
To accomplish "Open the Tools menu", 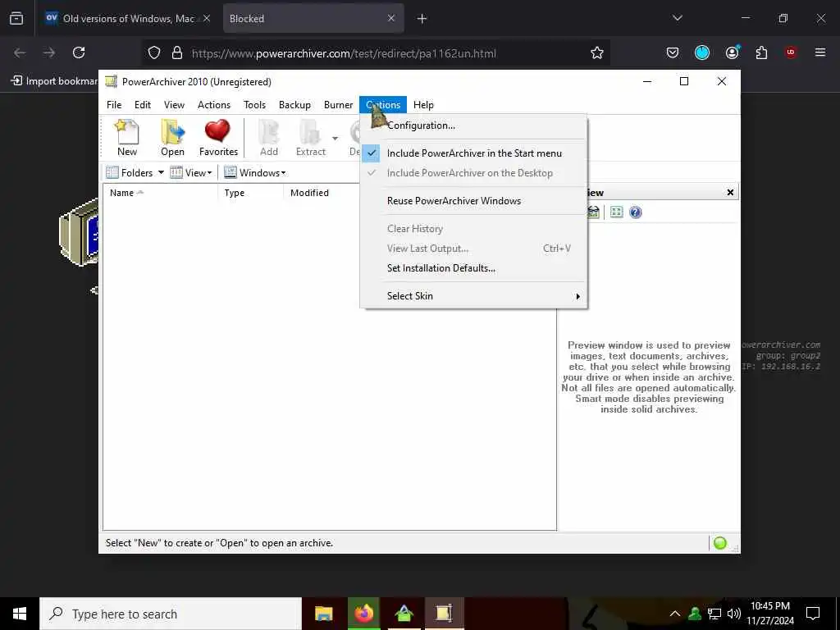I will [254, 105].
